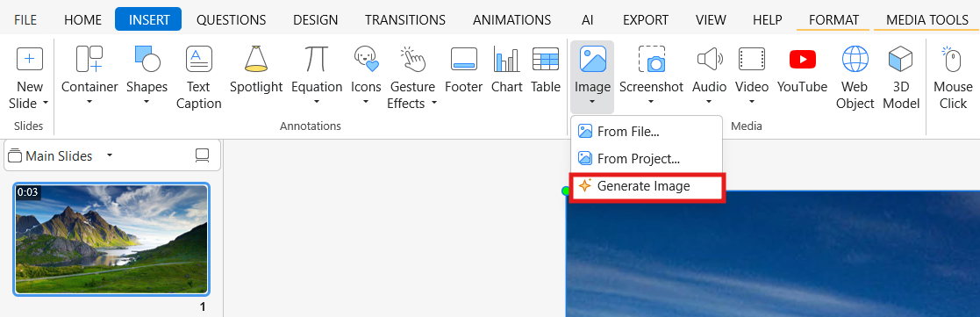The image size is (980, 317).
Task: Click the slide view icon beside Main Slides
Action: point(202,155)
